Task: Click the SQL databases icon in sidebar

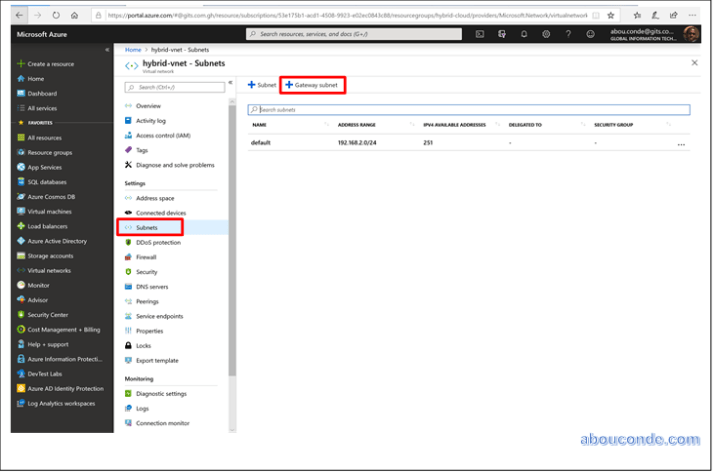Action: [20, 182]
